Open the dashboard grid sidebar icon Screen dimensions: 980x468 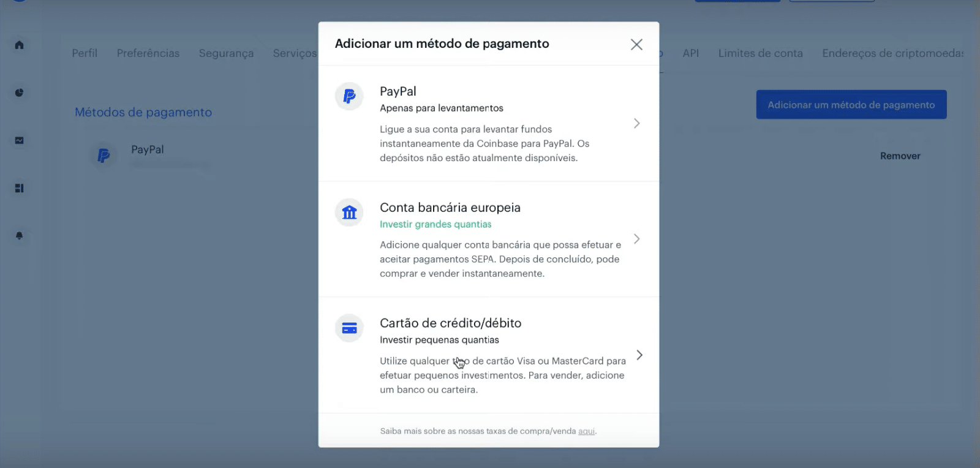tap(20, 188)
